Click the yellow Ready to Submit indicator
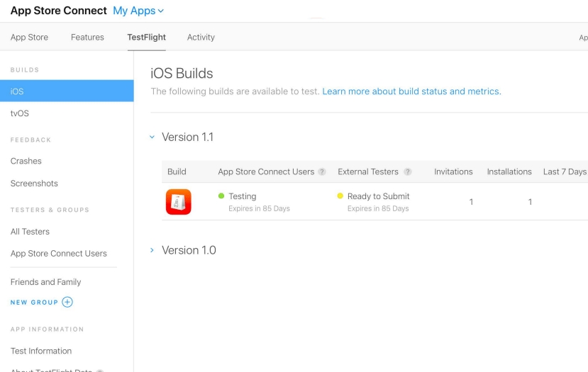The image size is (588, 372). tap(340, 196)
